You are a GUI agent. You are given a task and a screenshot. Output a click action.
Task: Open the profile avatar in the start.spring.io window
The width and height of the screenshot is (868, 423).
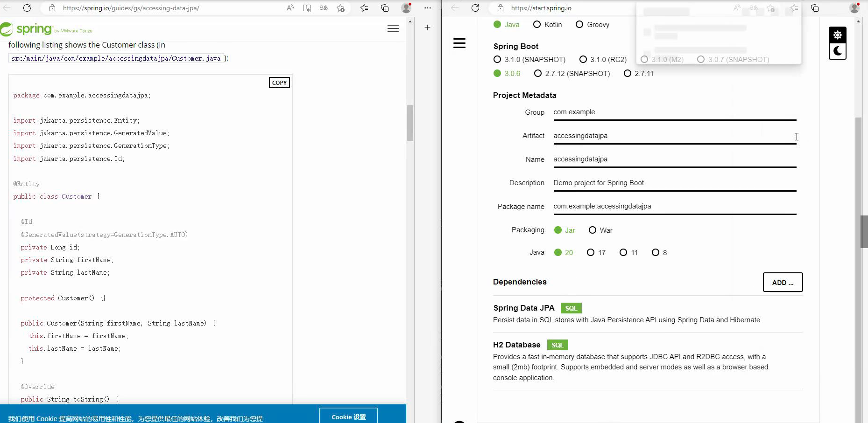tap(855, 8)
